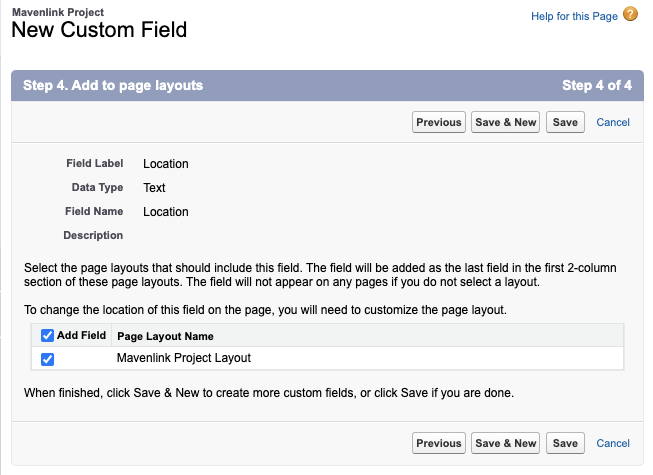Click the bottom Save button
Image resolution: width=653 pixels, height=475 pixels.
pos(565,443)
